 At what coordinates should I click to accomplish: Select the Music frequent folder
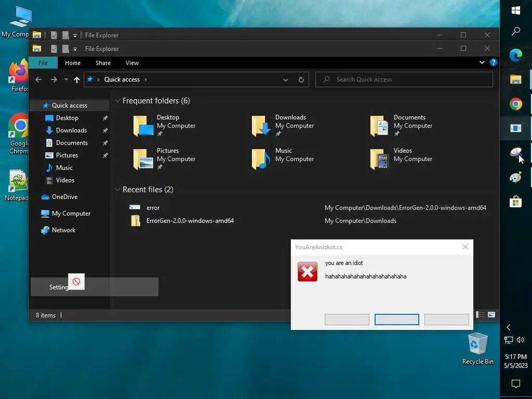[283, 159]
